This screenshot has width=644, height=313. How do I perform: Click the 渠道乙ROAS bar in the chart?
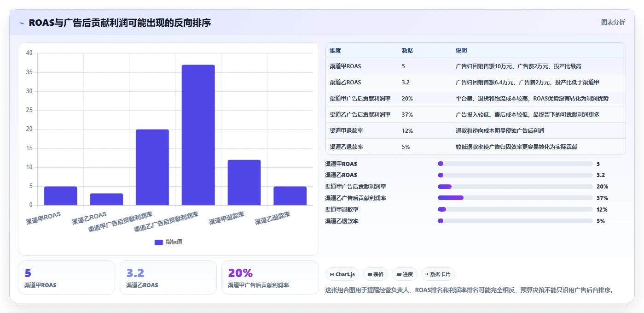[106, 199]
